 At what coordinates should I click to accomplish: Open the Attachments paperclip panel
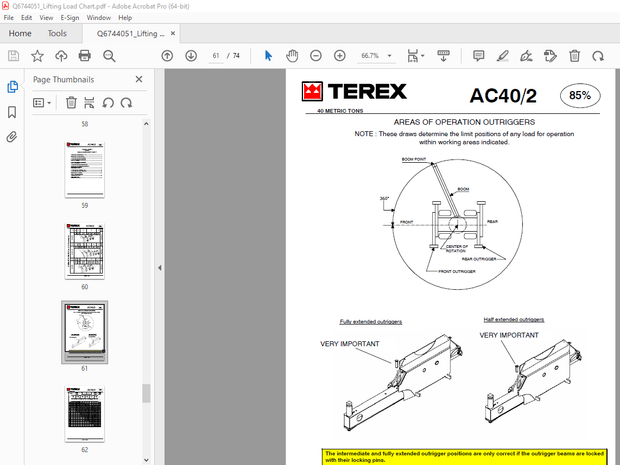pos(12,137)
